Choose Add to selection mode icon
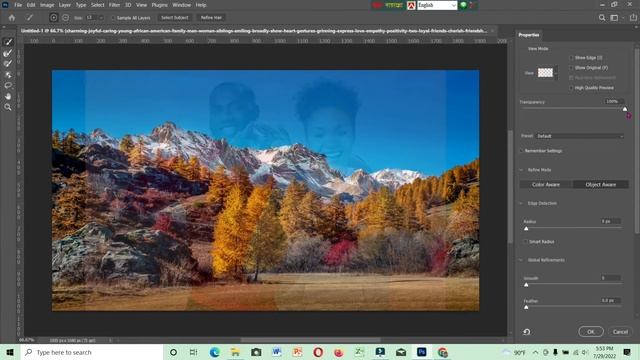Image resolution: width=640 pixels, height=360 pixels. 53,18
